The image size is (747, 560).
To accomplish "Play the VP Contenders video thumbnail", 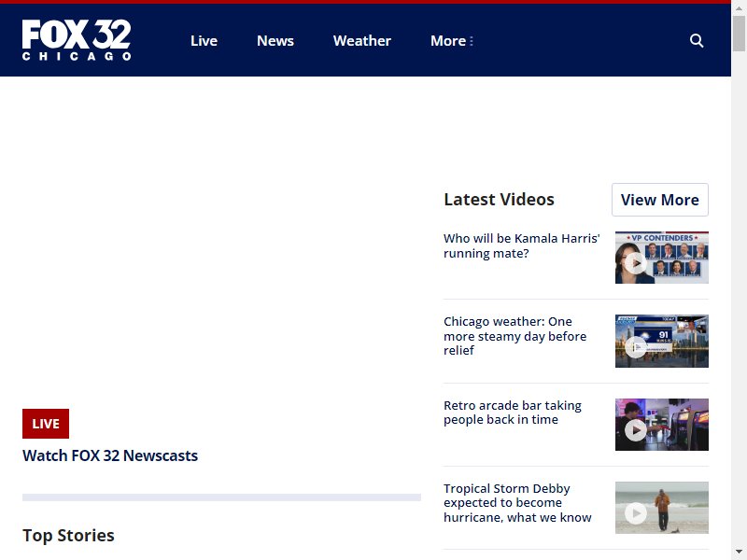I will coord(662,258).
